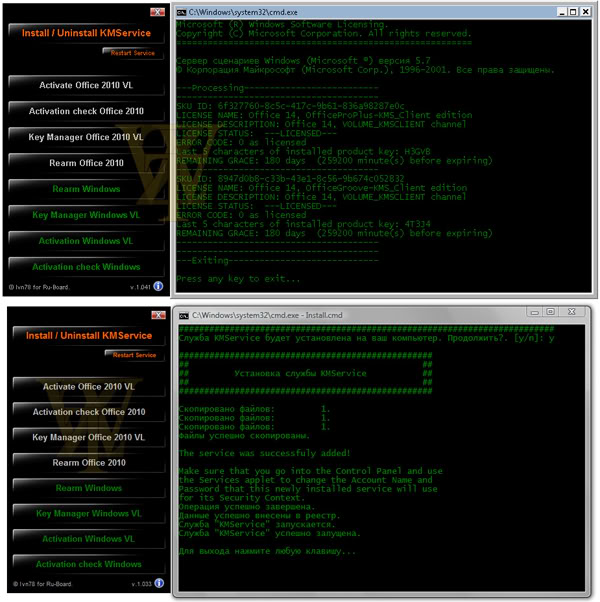The image size is (600, 602).
Task: Click the 'Press any key to exit...' line
Action: pyautogui.click(x=238, y=279)
